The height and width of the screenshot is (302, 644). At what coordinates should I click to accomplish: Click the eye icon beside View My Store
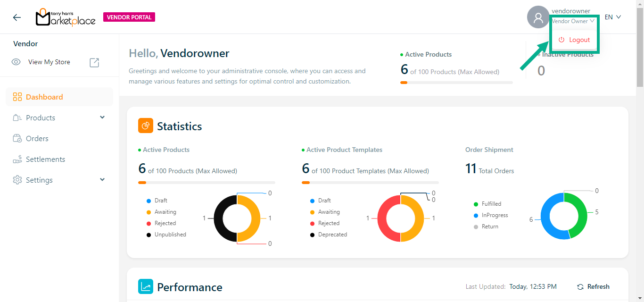[16, 62]
